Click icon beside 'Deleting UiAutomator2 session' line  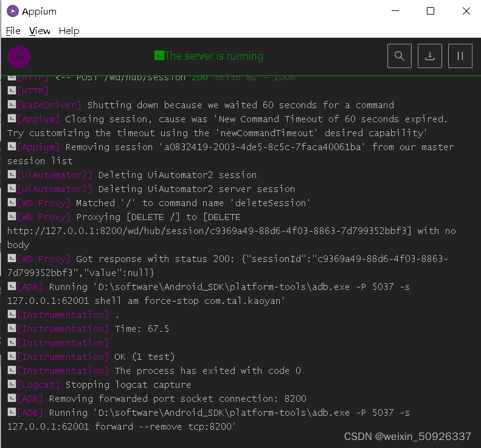12,174
